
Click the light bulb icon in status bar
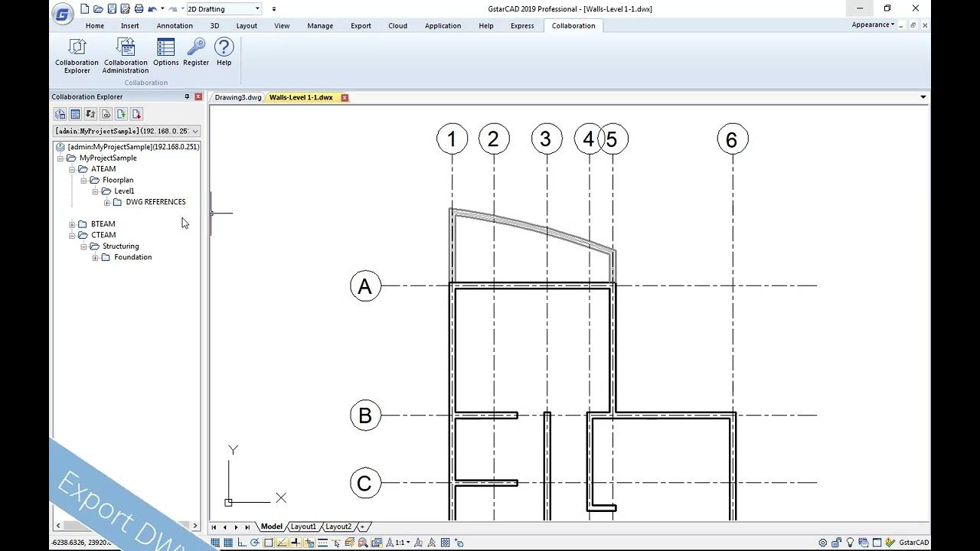pyautogui.click(x=850, y=543)
